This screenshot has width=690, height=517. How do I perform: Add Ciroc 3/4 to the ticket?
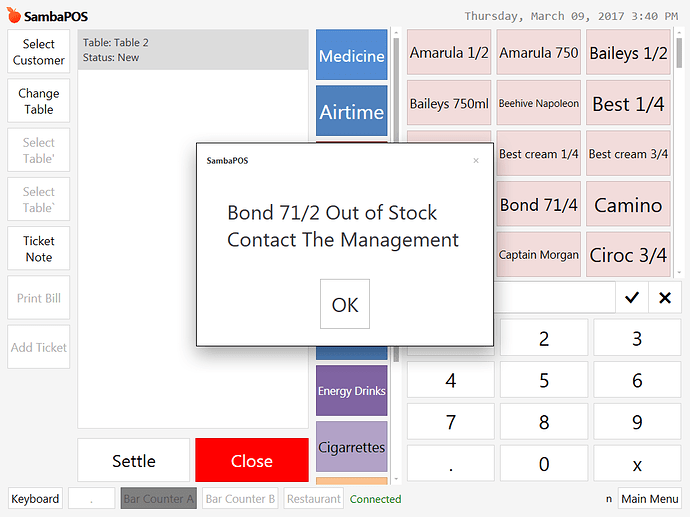point(629,254)
